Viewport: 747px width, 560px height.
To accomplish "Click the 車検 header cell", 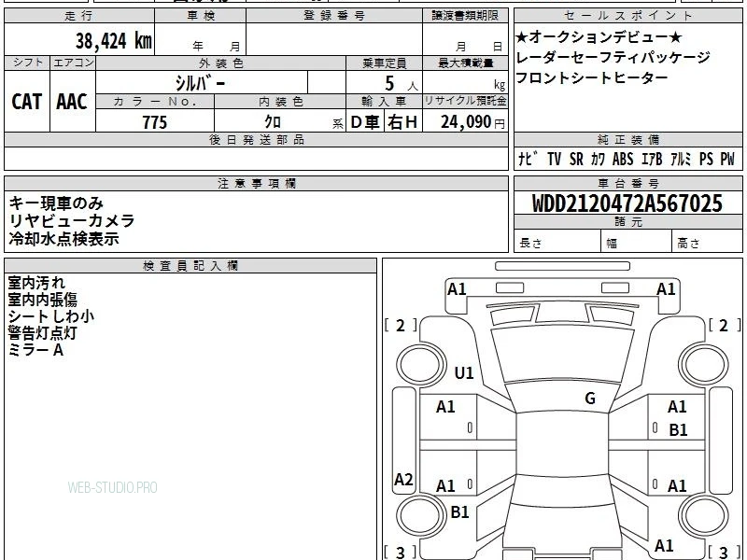I will pyautogui.click(x=201, y=16).
